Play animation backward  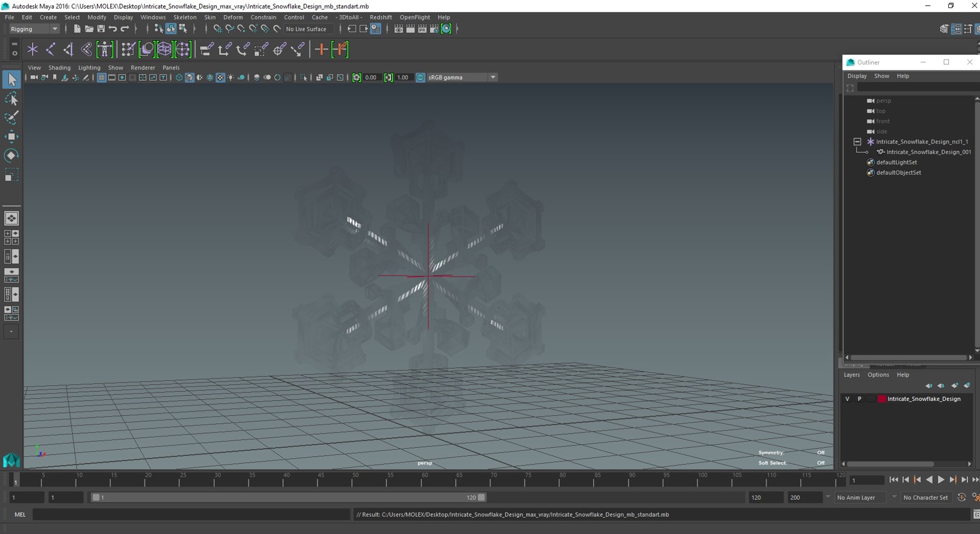(929, 480)
